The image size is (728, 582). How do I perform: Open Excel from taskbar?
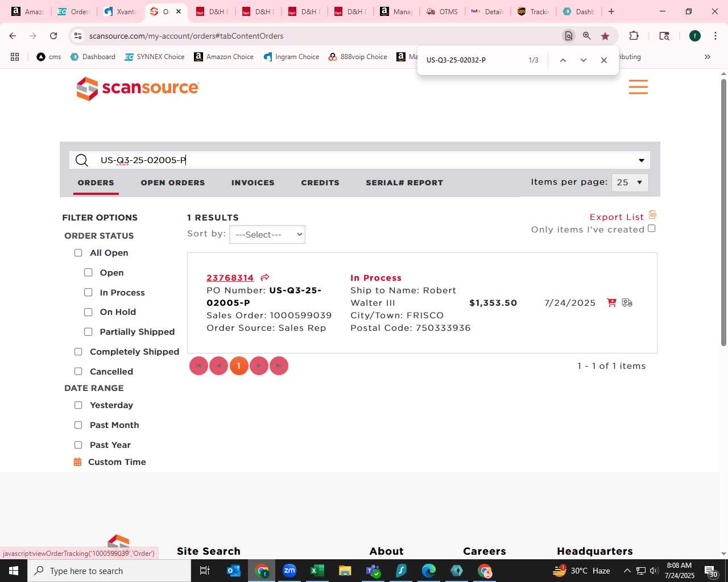coord(317,571)
